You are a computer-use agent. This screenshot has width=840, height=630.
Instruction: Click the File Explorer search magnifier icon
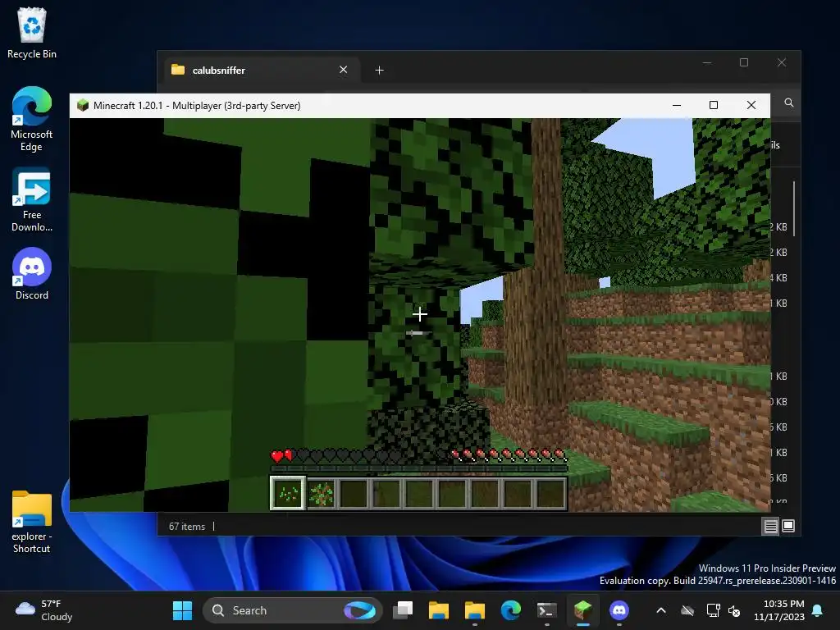(788, 103)
